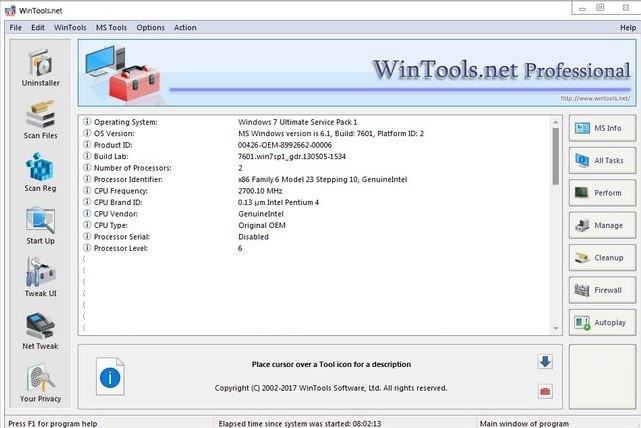Open the WinTools menu

point(70,27)
